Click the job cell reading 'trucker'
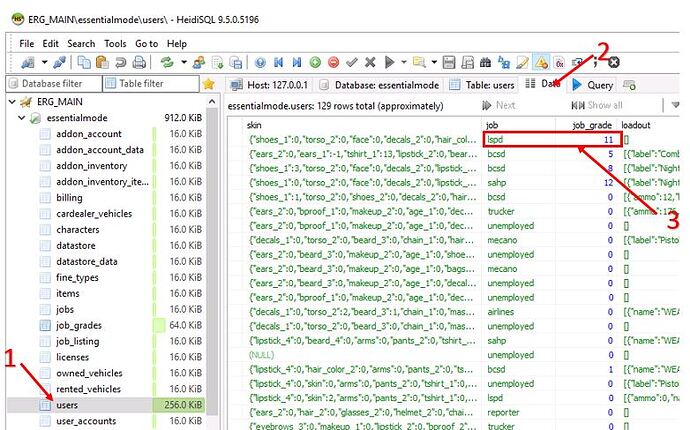Image resolution: width=690 pixels, height=430 pixels. click(x=519, y=212)
